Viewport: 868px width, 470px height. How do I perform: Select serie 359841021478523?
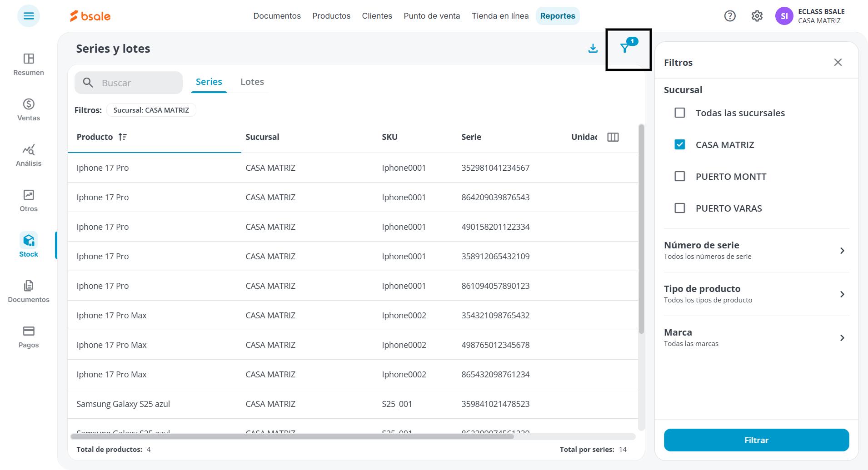coord(495,404)
